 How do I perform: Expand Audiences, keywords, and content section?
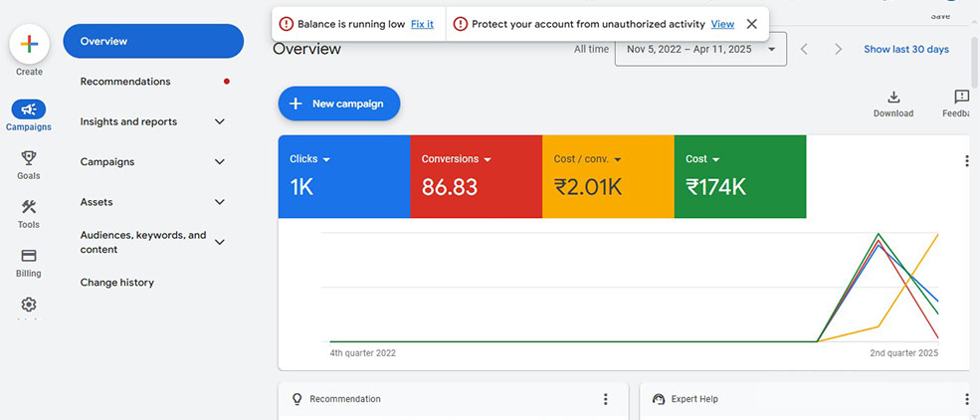coord(220,242)
